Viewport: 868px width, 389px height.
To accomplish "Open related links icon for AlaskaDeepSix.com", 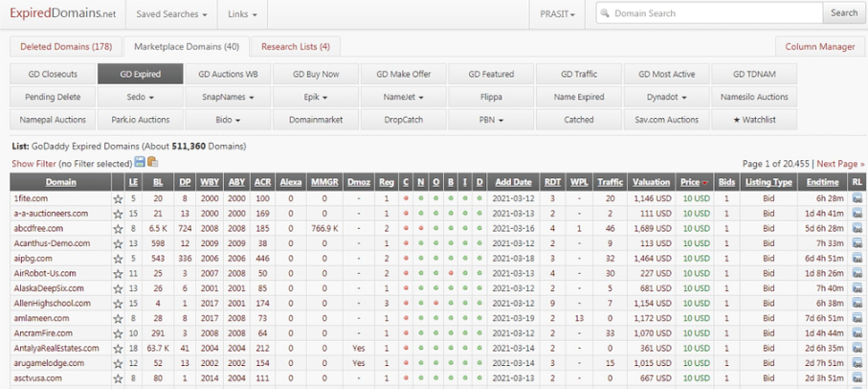I will coord(857,288).
